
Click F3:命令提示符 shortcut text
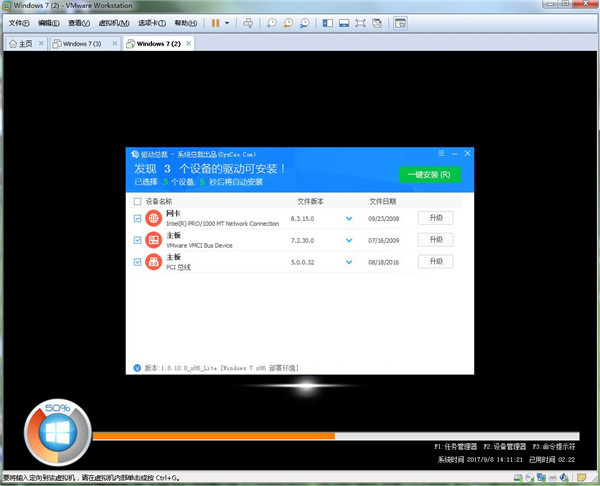pyautogui.click(x=554, y=447)
